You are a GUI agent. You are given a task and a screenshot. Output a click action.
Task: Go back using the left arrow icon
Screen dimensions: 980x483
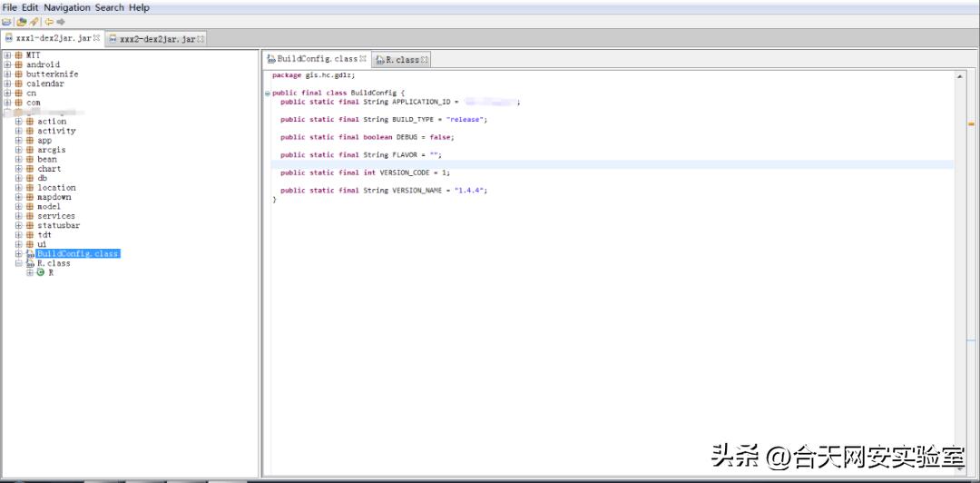[x=49, y=22]
